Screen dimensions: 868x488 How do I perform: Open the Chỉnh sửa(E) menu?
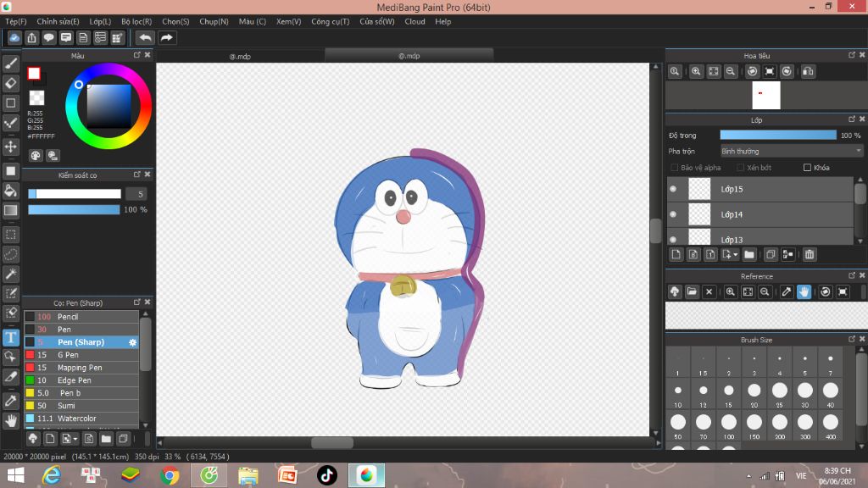point(58,21)
